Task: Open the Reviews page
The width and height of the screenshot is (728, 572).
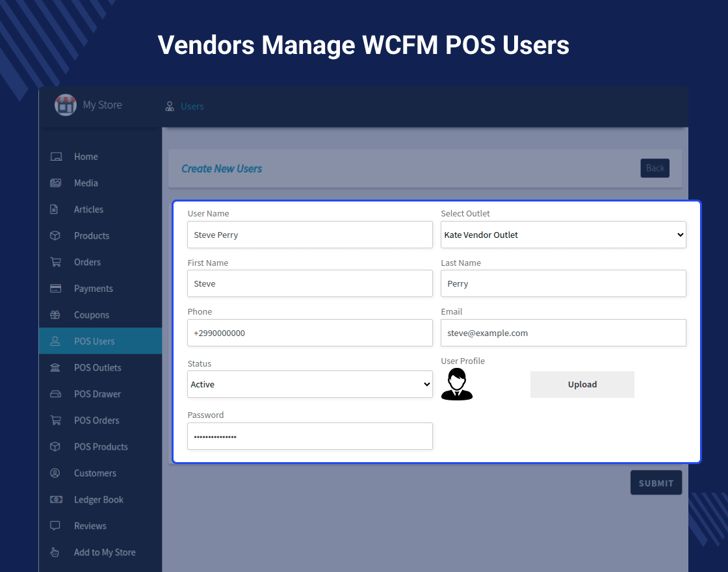Action: (x=101, y=526)
